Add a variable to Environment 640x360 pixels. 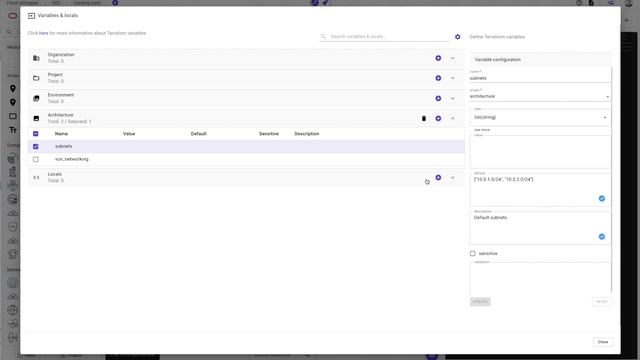coord(438,98)
